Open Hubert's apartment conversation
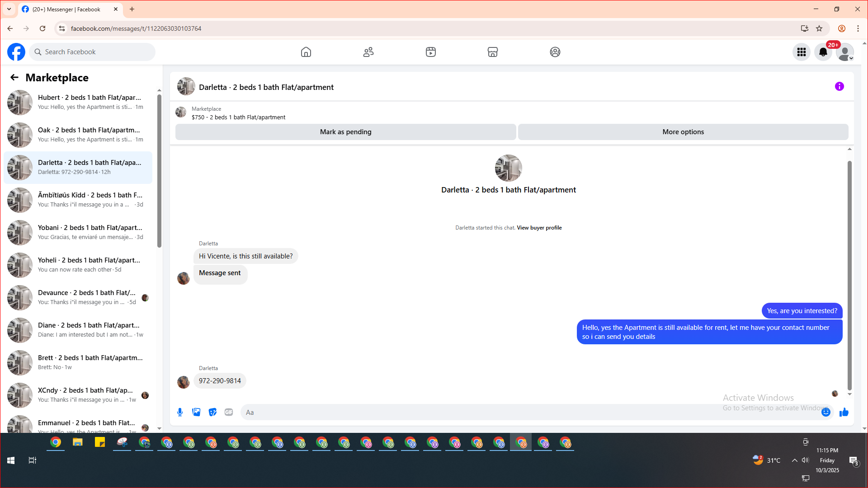 coord(78,103)
